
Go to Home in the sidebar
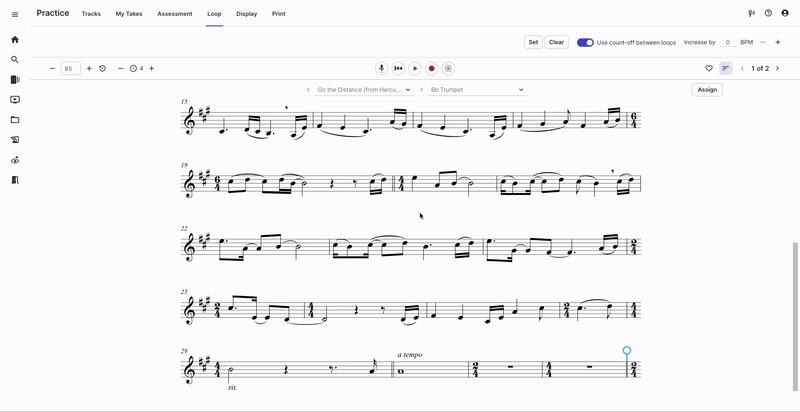click(x=15, y=39)
